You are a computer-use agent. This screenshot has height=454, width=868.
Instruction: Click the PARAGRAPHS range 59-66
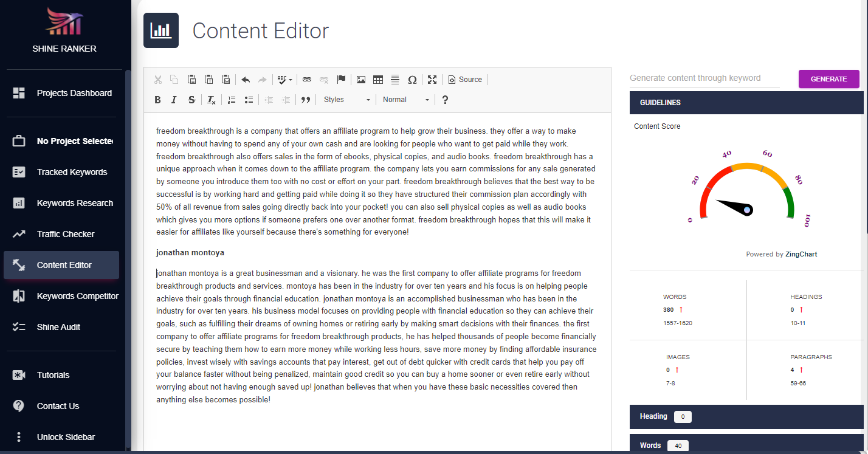click(799, 383)
